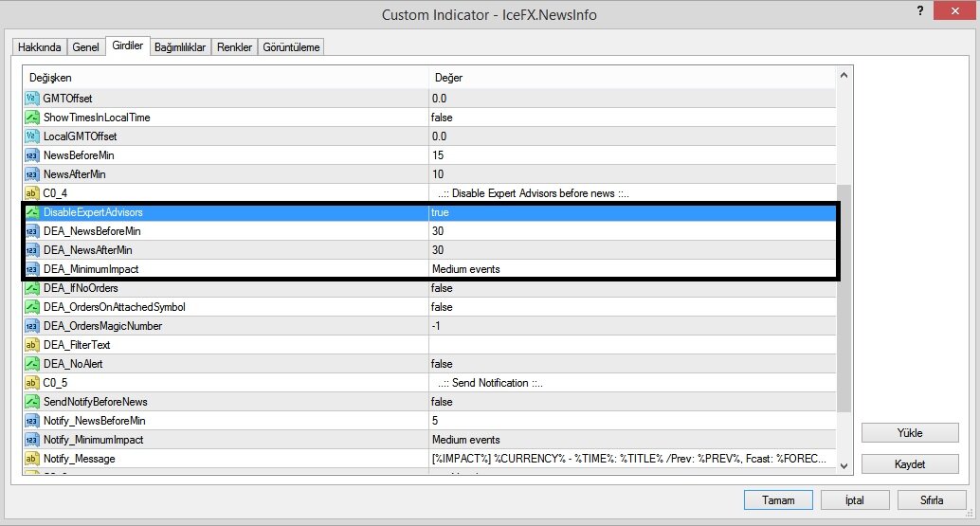Click the DisableExpertAdvisors boolean icon

[32, 212]
